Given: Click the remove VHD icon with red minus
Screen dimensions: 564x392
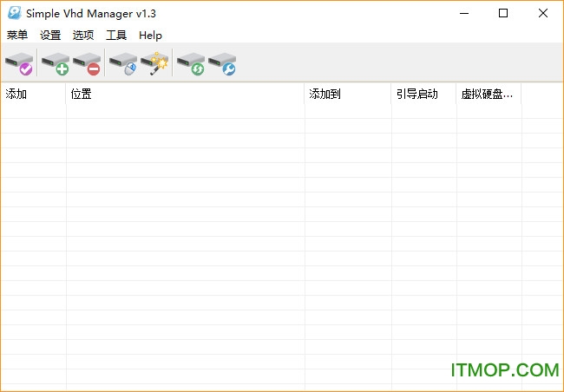Looking at the screenshot, I should pyautogui.click(x=87, y=63).
